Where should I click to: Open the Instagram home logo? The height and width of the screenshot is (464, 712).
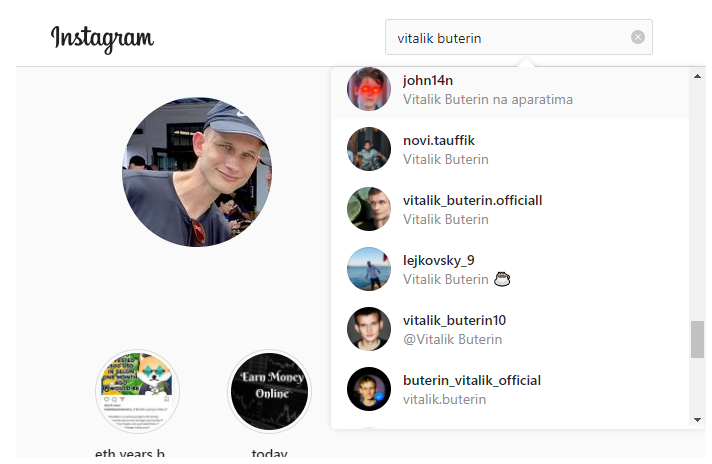[102, 39]
